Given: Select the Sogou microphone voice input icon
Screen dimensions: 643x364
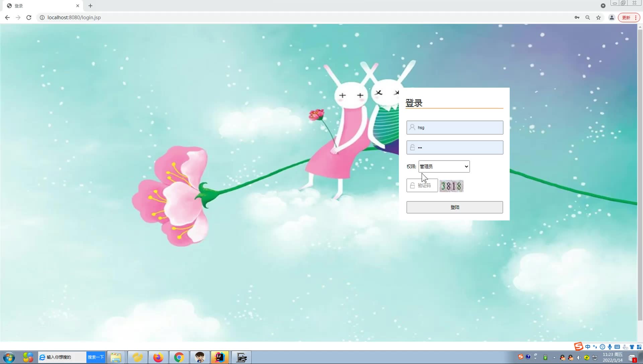Looking at the screenshot, I should coord(610,347).
